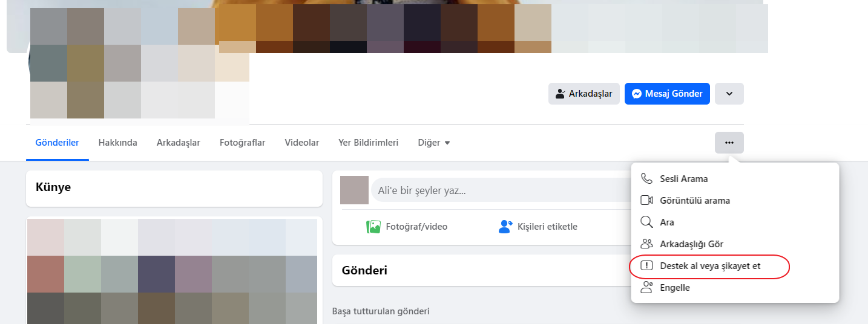Click the Gönderi heading

point(364,270)
